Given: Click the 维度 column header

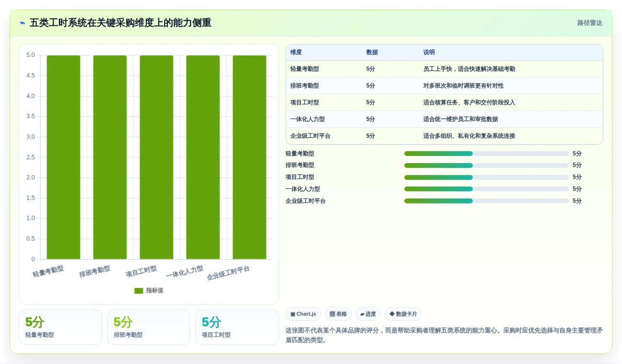Looking at the screenshot, I should (x=296, y=53).
